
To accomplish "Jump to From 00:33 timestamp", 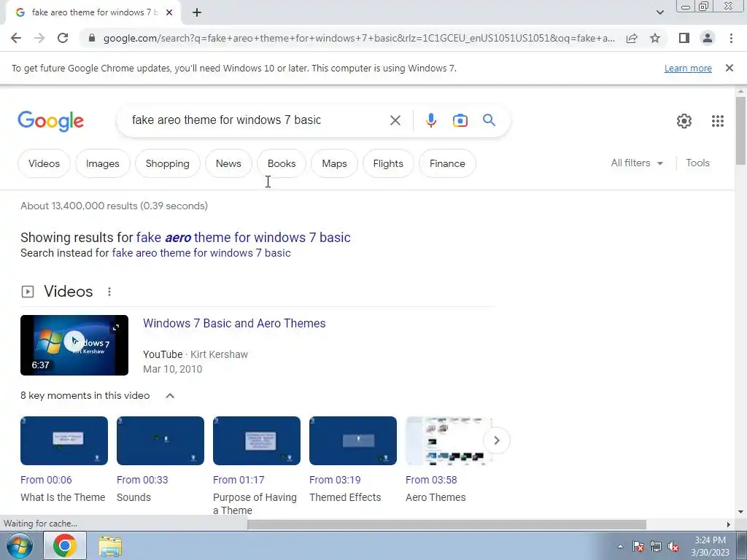I will coord(142,480).
